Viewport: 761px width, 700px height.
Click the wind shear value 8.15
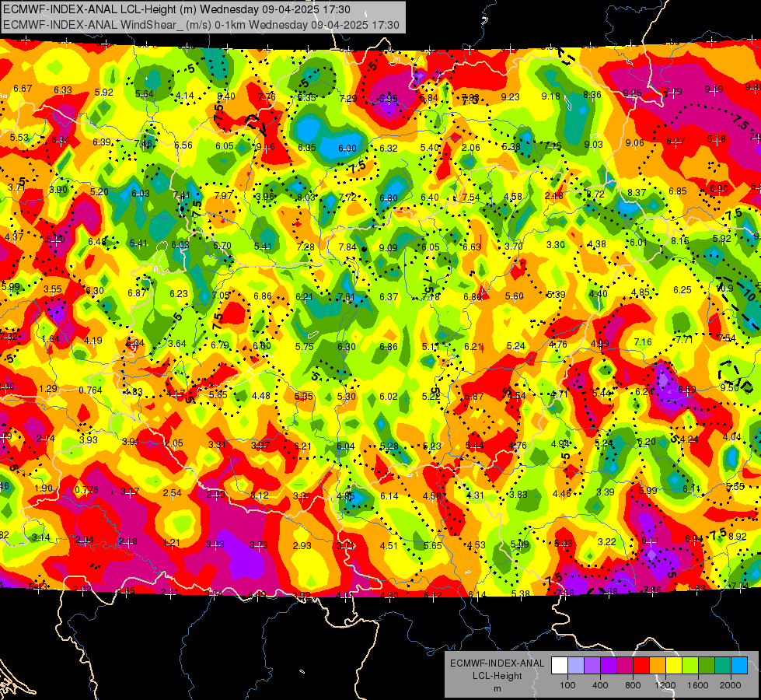[x=680, y=241]
